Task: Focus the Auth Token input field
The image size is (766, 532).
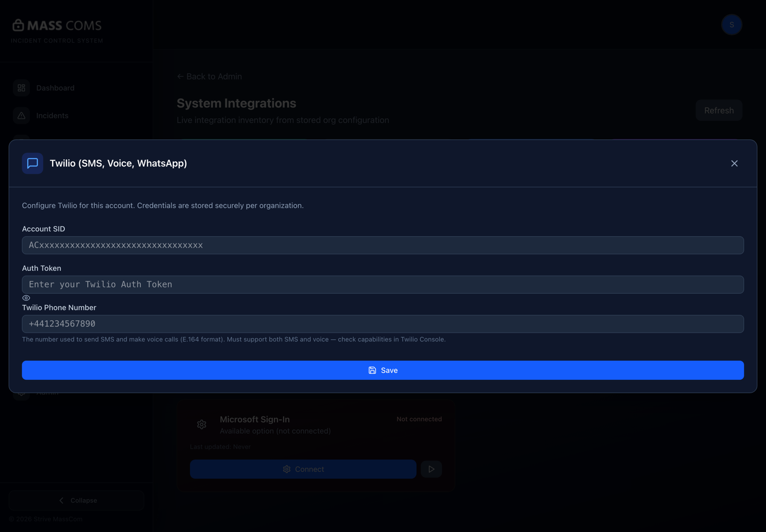Action: pos(382,285)
